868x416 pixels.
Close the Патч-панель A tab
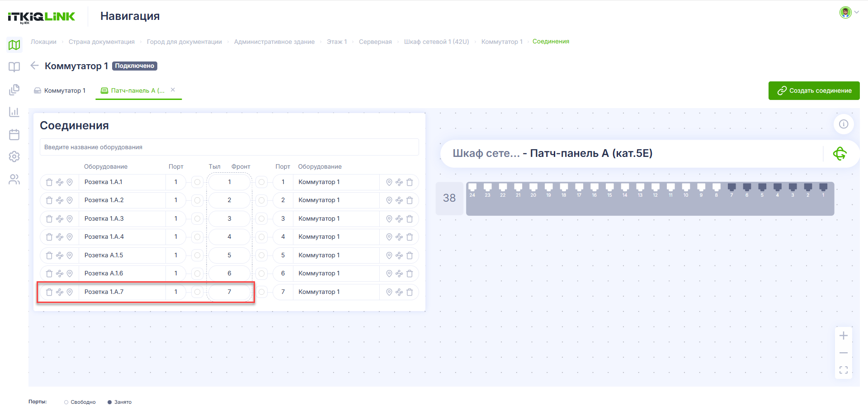tap(173, 90)
